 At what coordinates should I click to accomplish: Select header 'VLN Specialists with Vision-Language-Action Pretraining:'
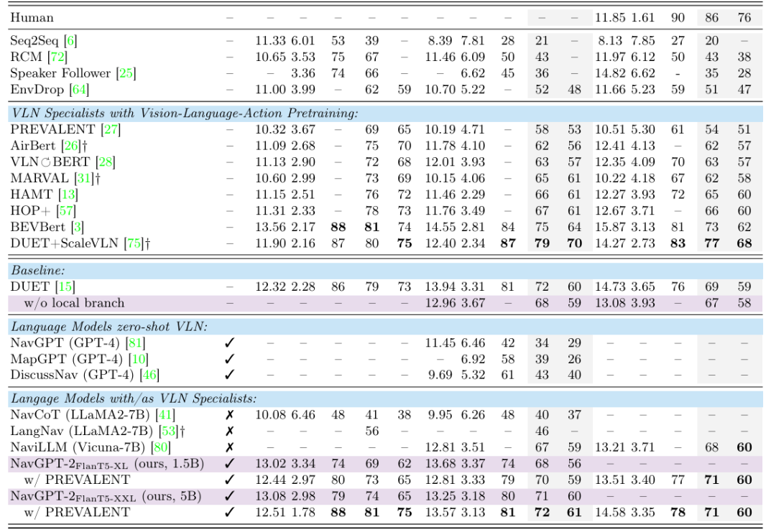[x=185, y=113]
